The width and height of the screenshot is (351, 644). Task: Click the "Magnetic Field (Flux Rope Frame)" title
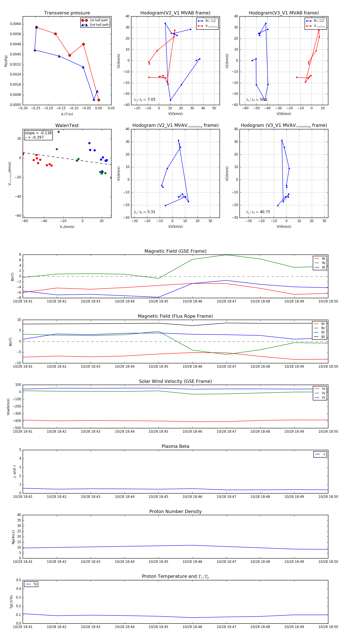[x=175, y=316]
